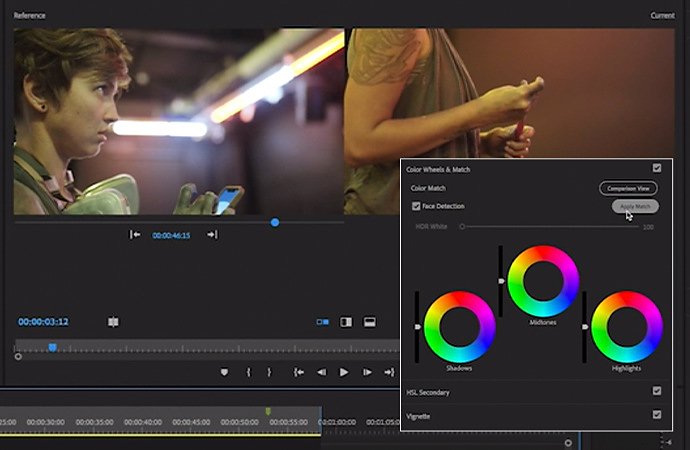Select the horizontal split view icon

coord(369,322)
